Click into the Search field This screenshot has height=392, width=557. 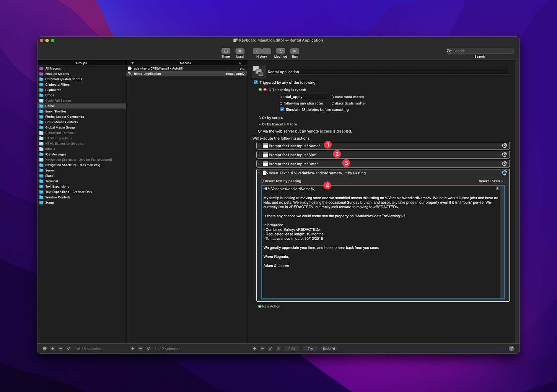480,51
